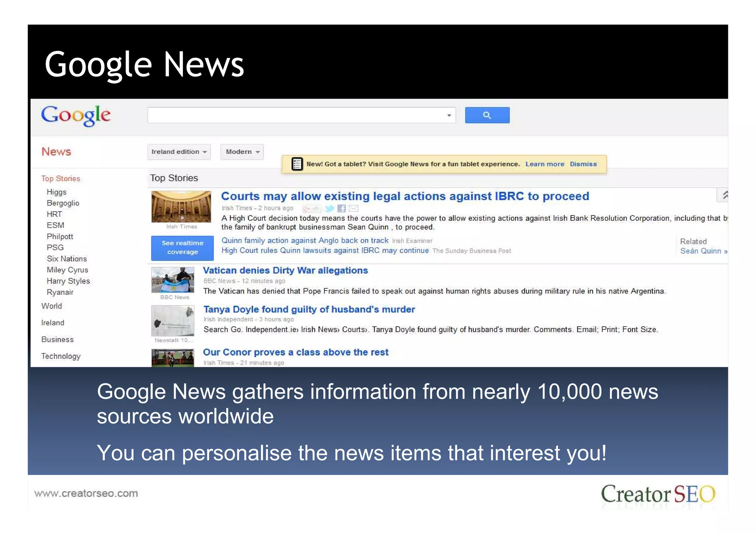Click the horse racing thumbnail
Image resolution: width=756 pixels, height=534 pixels.
[173, 358]
